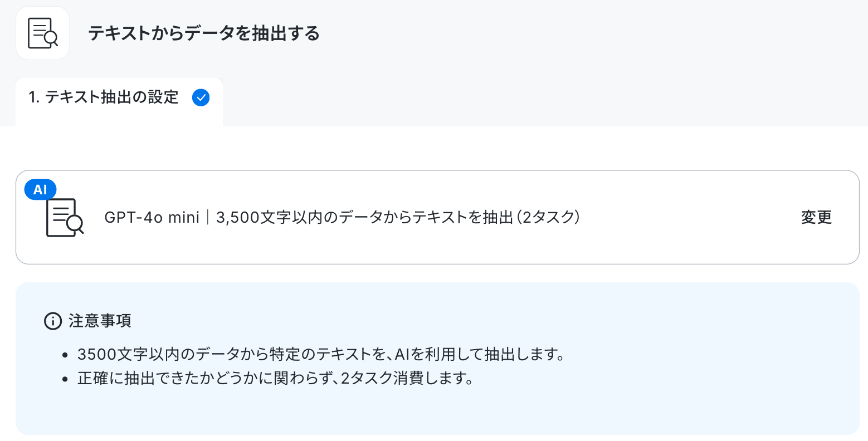Click the blue checkmark on the settings tab
The width and height of the screenshot is (868, 441).
click(201, 98)
